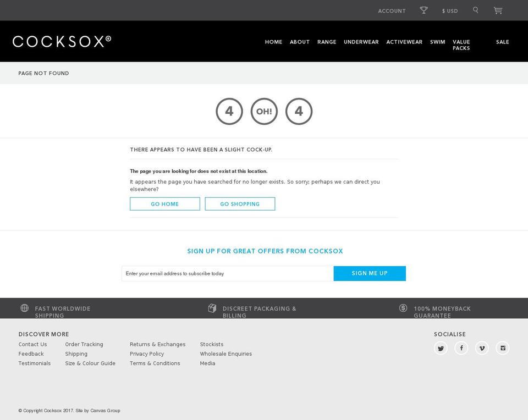Click the Fast Worldwide Shipping text

63,312
